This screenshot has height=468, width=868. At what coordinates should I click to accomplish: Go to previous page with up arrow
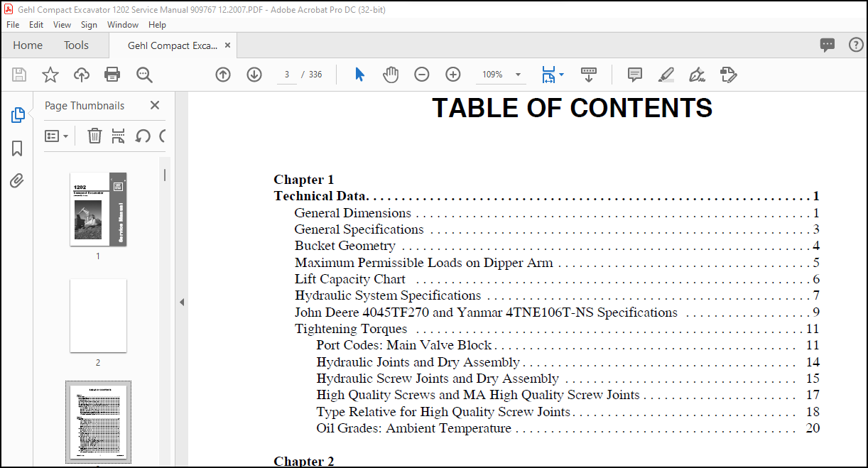tap(223, 75)
